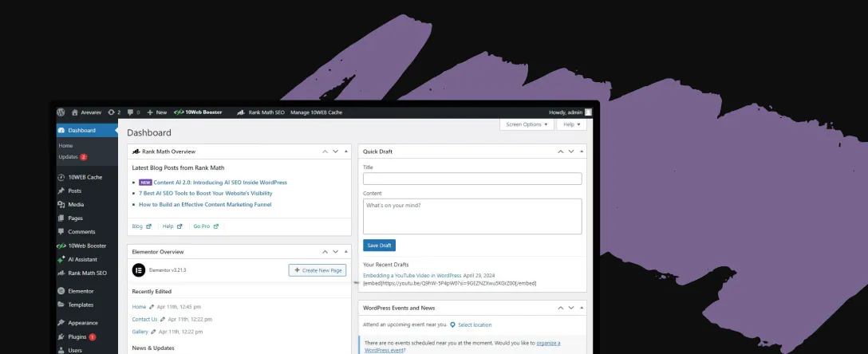
Task: Open the updates icon in admin bar
Action: tap(111, 112)
